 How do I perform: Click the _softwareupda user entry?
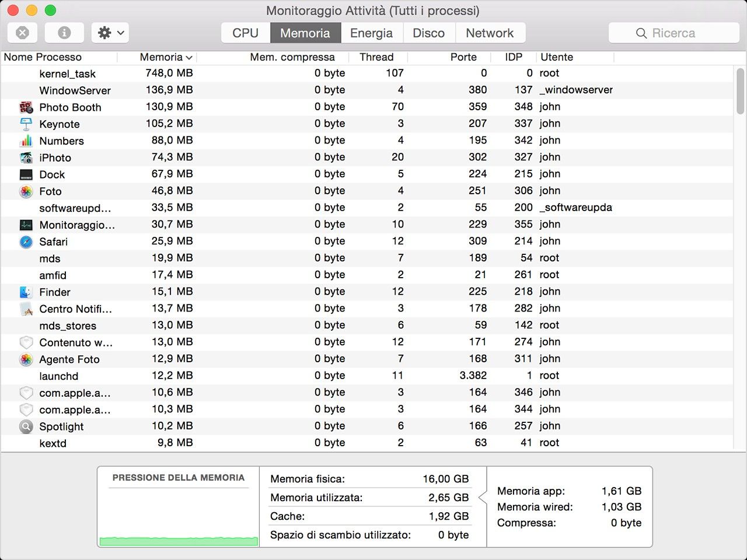(x=576, y=208)
